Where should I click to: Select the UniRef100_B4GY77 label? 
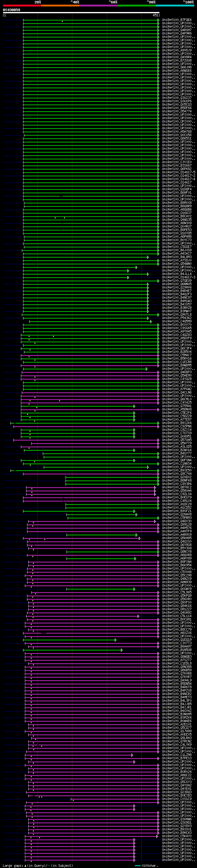point(177,453)
